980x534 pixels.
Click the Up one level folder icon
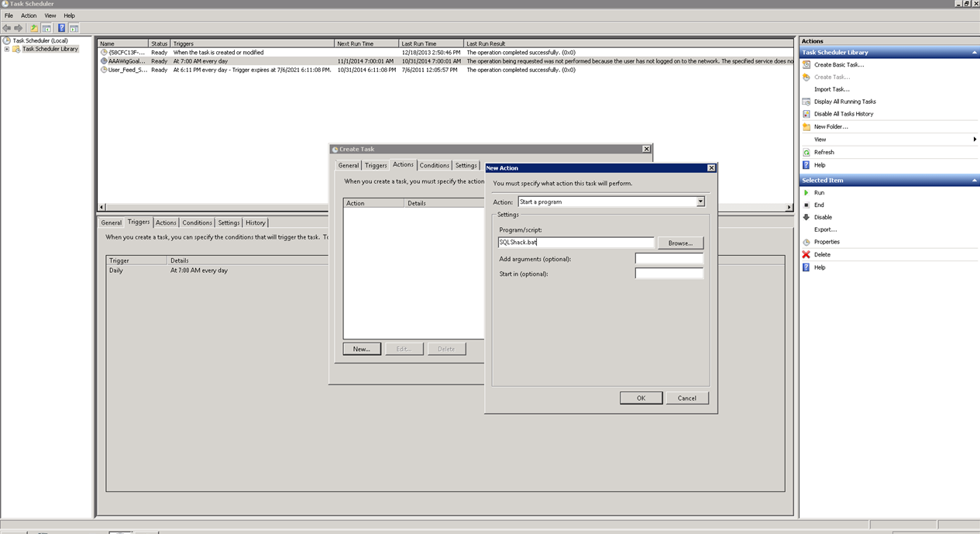click(34, 28)
